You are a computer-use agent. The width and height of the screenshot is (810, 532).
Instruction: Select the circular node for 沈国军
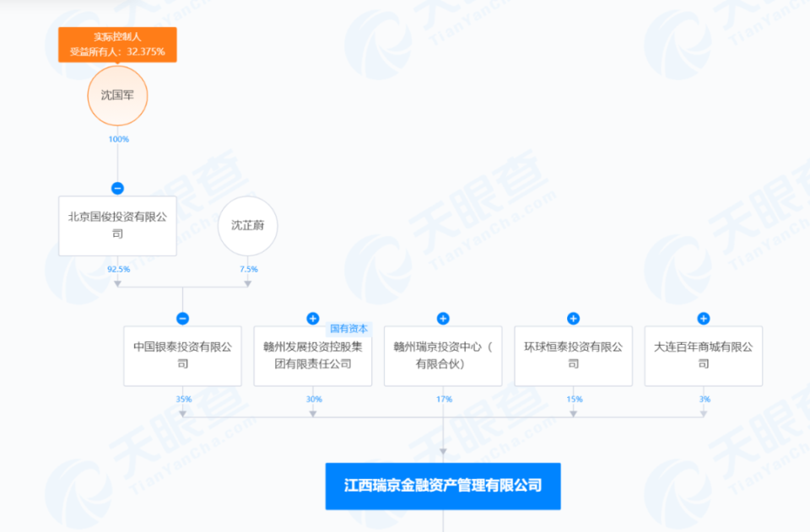(x=117, y=96)
